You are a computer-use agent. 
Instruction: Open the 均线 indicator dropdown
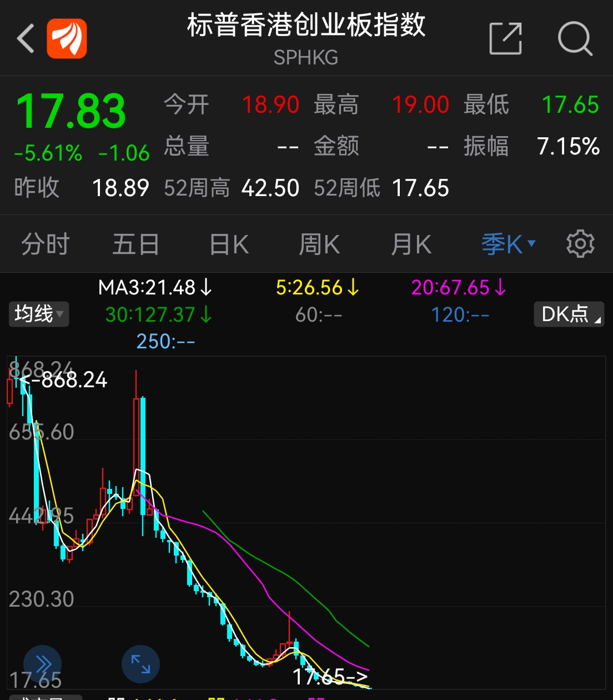38,314
